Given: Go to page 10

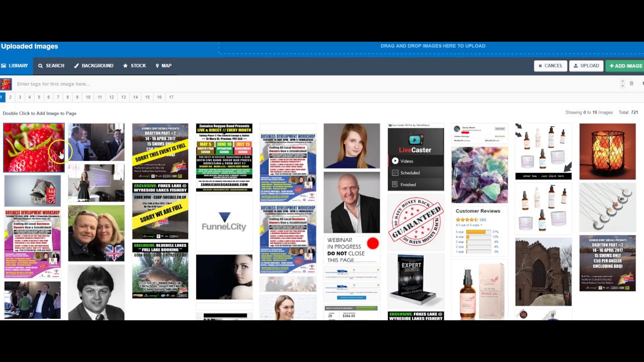Looking at the screenshot, I should [88, 97].
